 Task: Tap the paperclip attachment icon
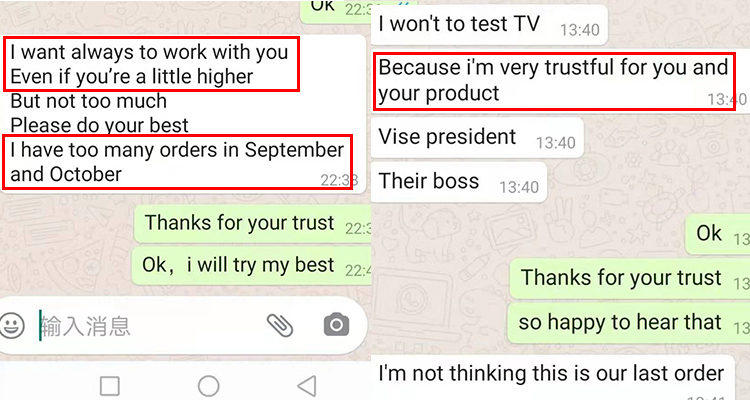coord(280,325)
